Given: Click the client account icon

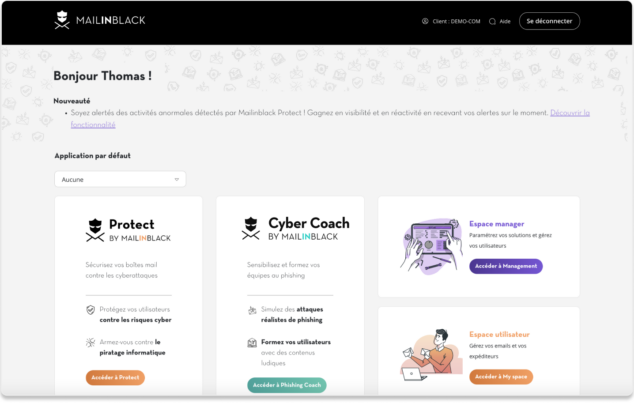Looking at the screenshot, I should coord(425,21).
